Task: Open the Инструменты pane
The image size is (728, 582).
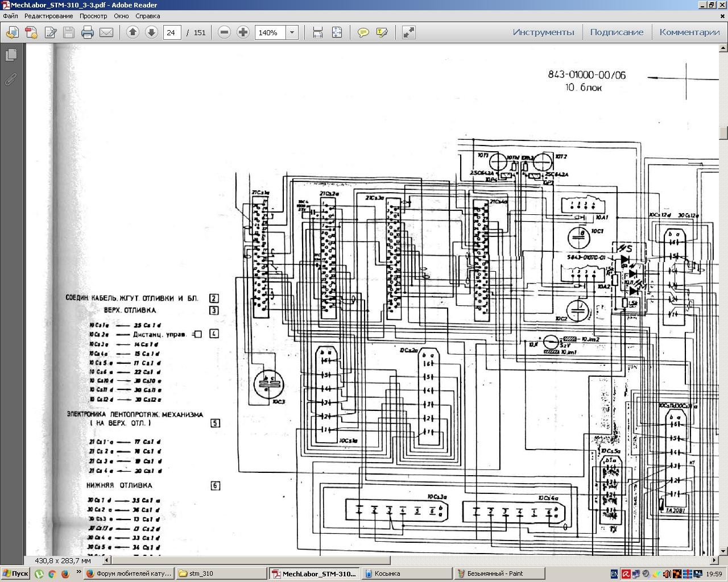Action: click(x=543, y=32)
